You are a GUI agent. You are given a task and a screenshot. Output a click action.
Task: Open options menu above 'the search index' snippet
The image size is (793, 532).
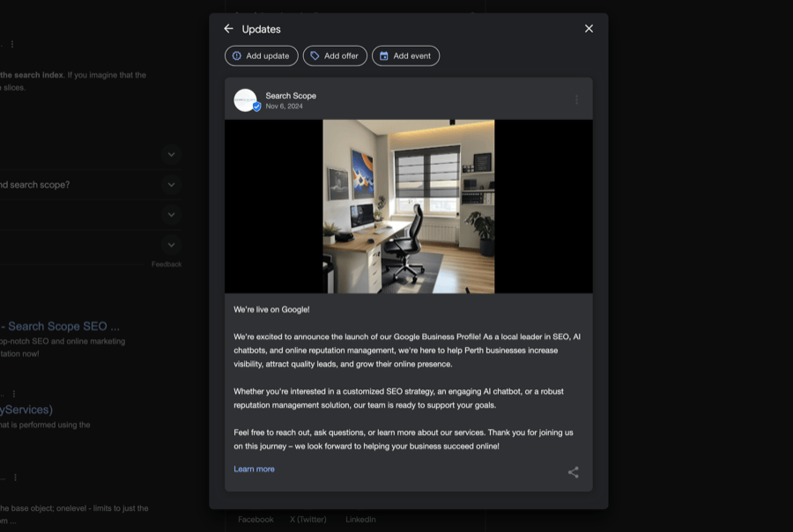click(12, 45)
